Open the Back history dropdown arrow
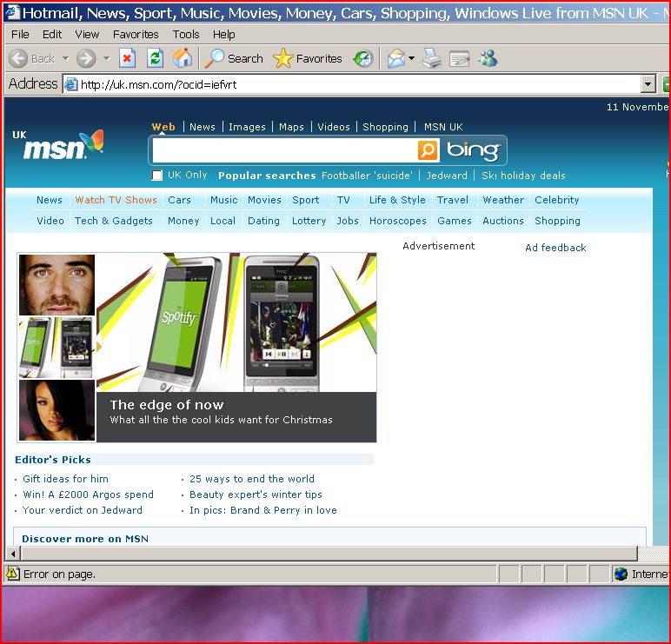The width and height of the screenshot is (671, 644). pyautogui.click(x=65, y=58)
